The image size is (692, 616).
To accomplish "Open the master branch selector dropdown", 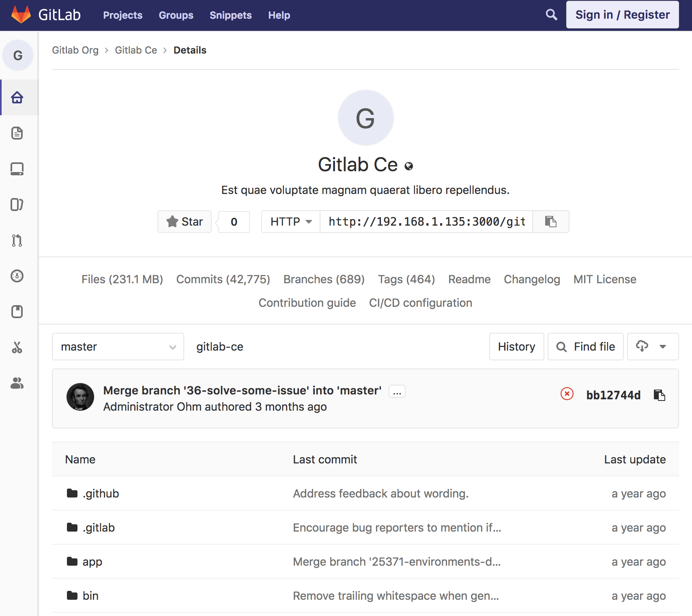I will coord(118,347).
